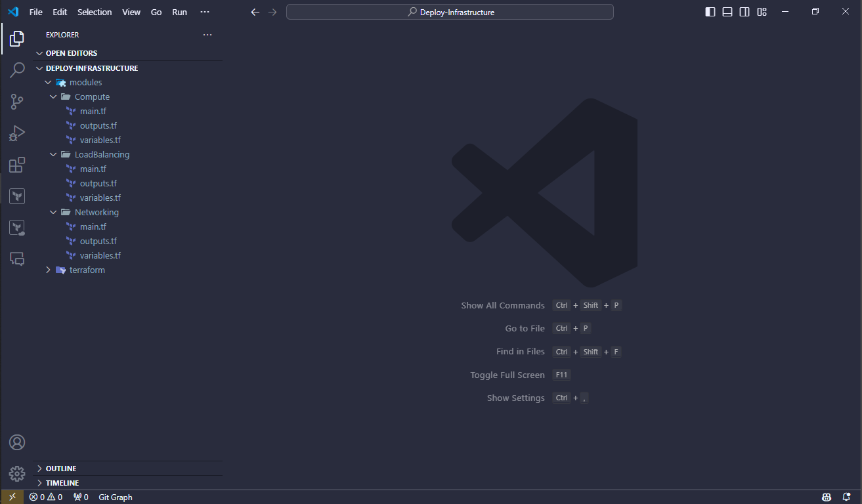Collapse the LoadBalancing folder
The height and width of the screenshot is (504, 862).
coord(128,155)
